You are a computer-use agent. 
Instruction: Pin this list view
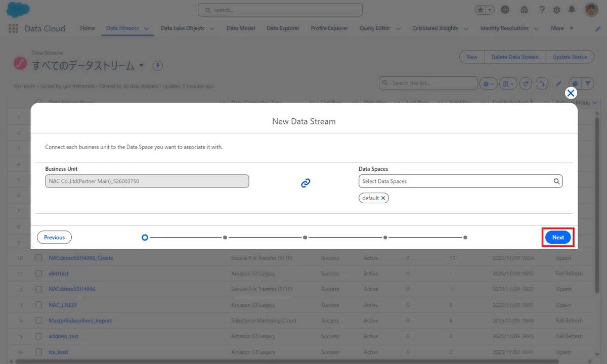click(157, 66)
